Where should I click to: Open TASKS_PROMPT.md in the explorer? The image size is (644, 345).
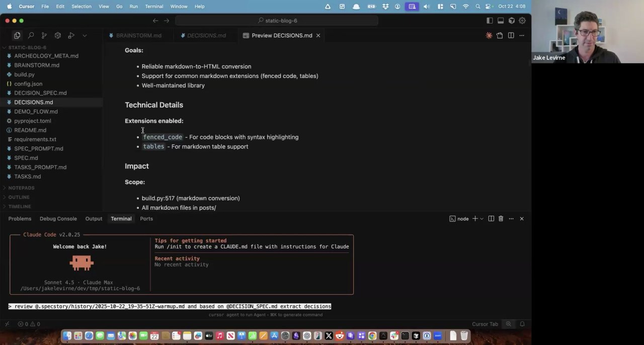pos(40,167)
